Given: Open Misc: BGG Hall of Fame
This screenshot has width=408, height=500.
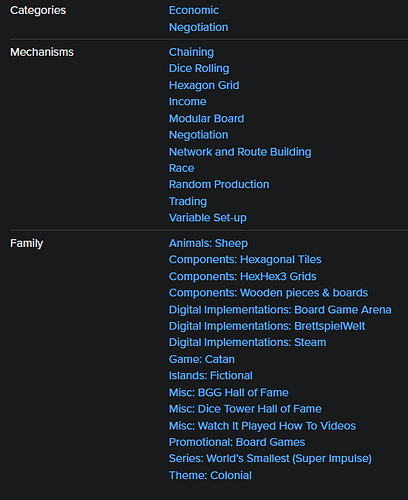Looking at the screenshot, I should (229, 393).
